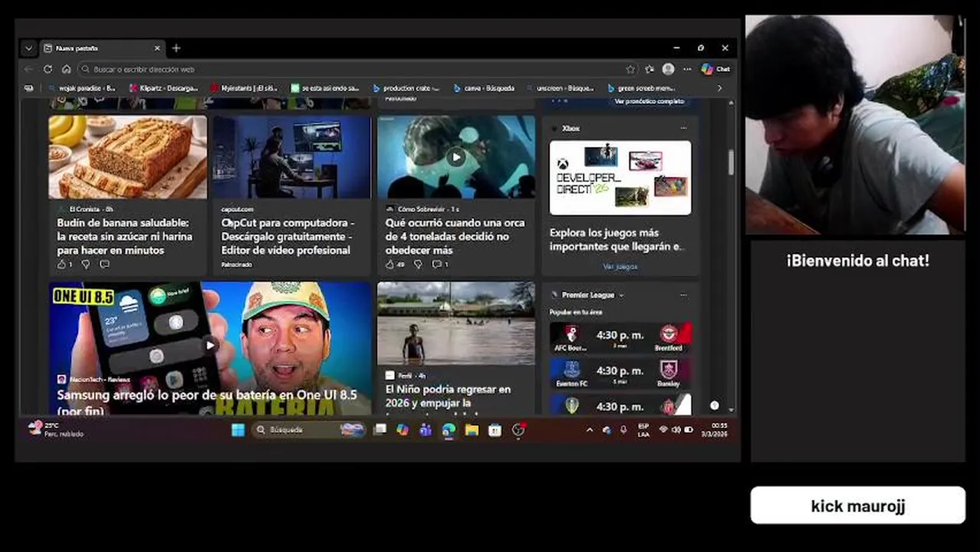Viewport: 980px width, 552px height.
Task: Open the Copilot Chat button
Action: pyautogui.click(x=715, y=69)
